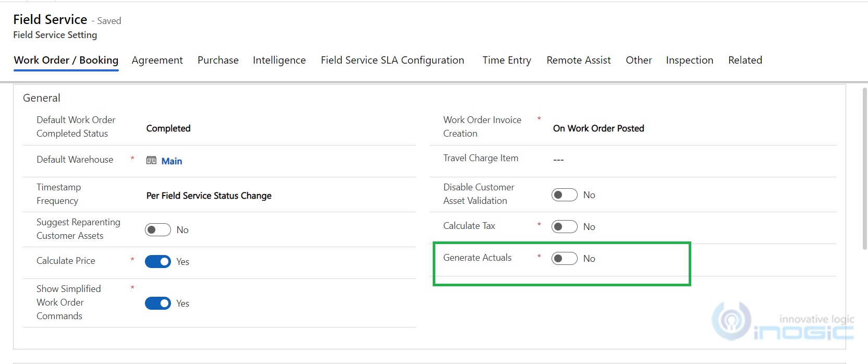Select the Other tab
This screenshot has height=364, width=868.
[x=639, y=60]
